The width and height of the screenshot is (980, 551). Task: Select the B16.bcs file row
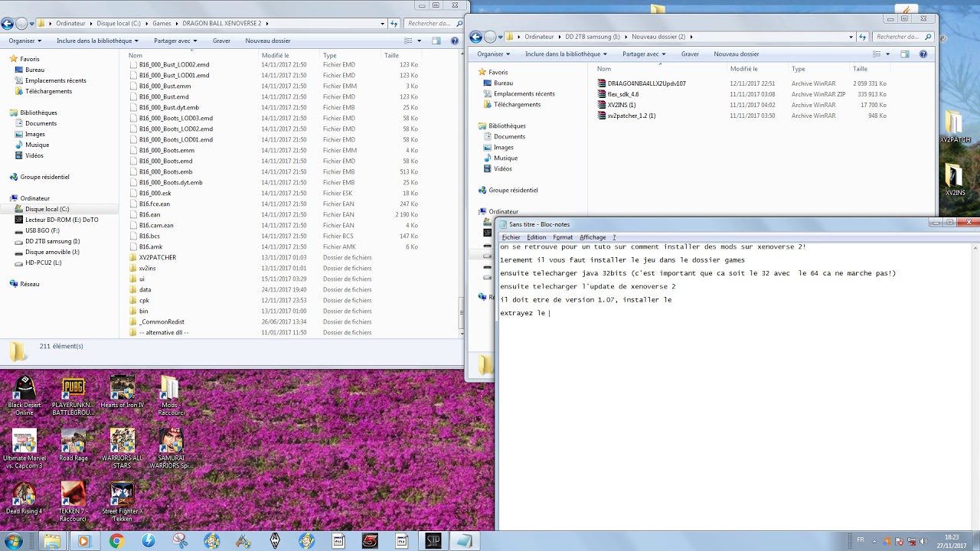[149, 236]
